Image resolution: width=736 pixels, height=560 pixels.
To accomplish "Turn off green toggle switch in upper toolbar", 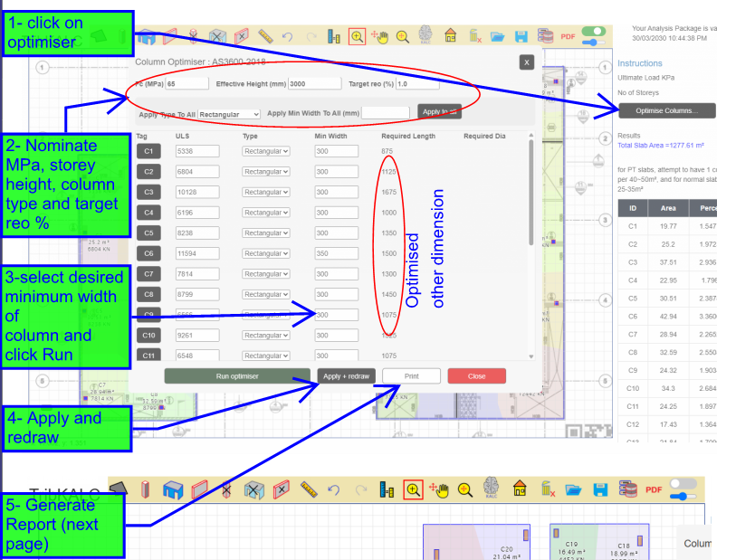I will [593, 32].
